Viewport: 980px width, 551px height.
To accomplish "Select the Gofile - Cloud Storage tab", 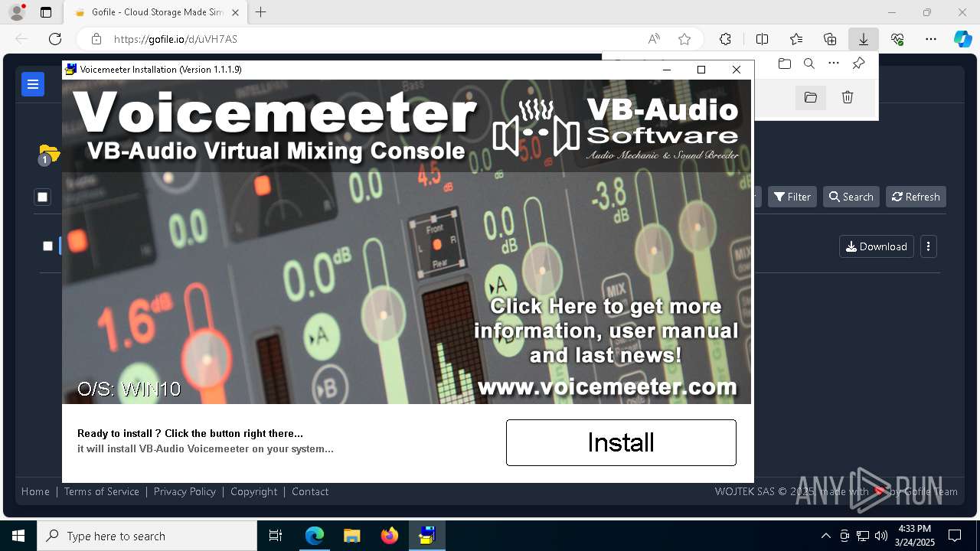I will pyautogui.click(x=156, y=12).
